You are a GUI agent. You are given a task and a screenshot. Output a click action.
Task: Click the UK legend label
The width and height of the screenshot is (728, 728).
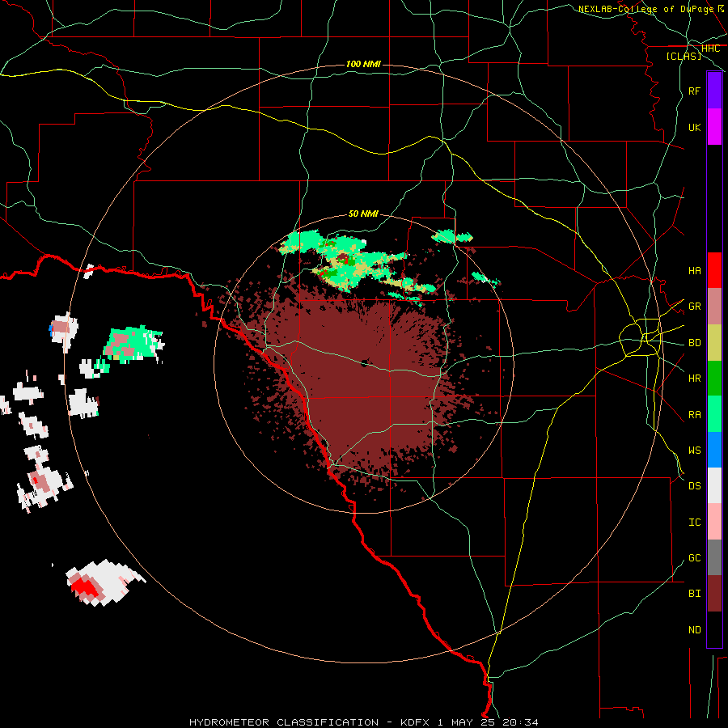coord(694,127)
